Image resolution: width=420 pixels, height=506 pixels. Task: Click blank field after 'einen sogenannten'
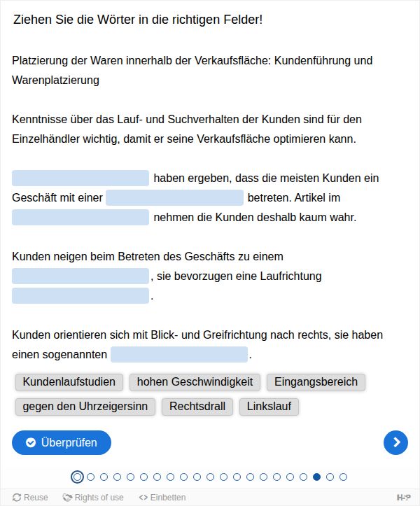pos(179,354)
